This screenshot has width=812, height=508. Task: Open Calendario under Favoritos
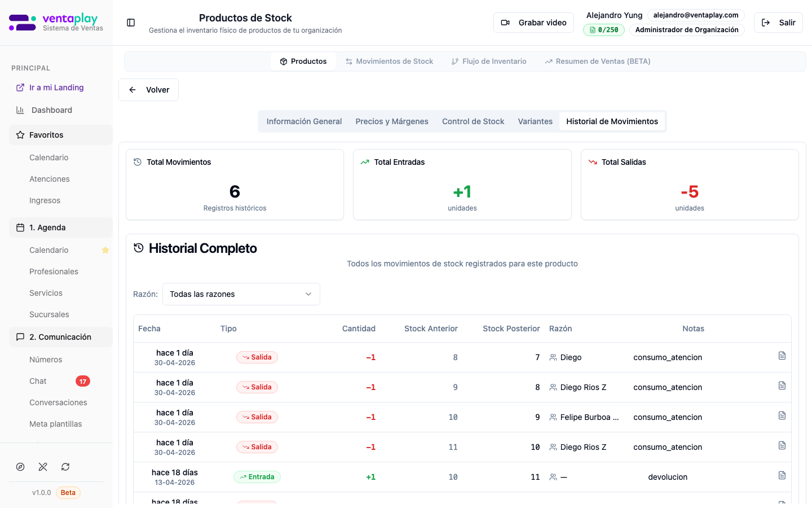click(49, 157)
